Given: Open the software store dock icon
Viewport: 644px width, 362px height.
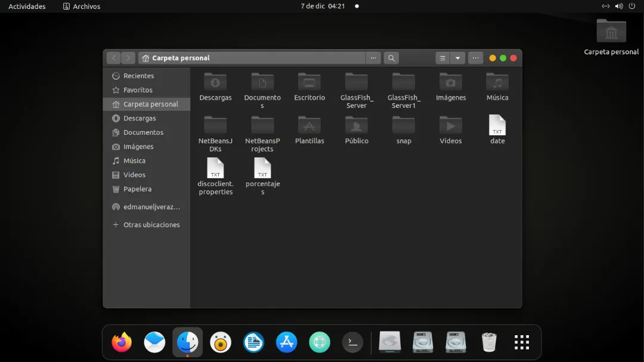Looking at the screenshot, I should point(286,342).
